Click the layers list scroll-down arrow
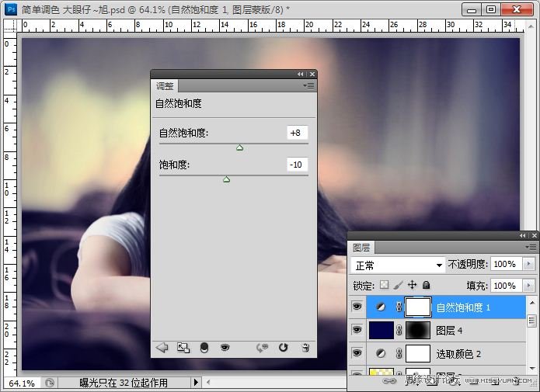 532,369
